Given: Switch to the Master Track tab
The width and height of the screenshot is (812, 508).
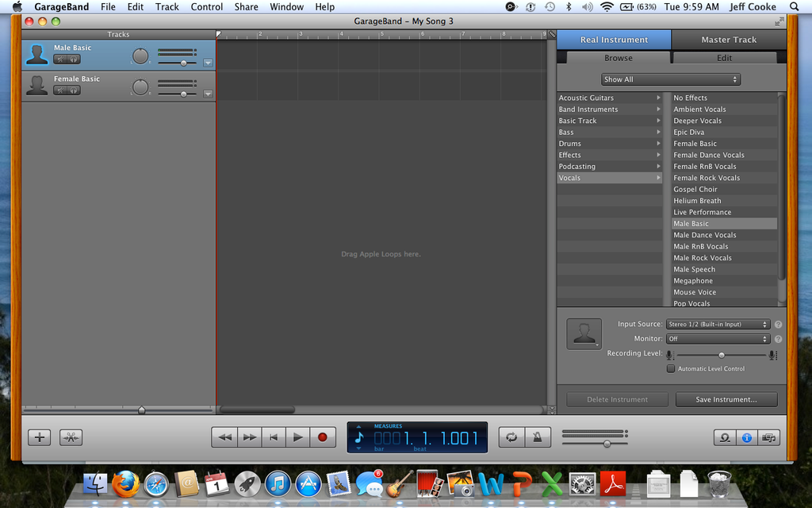Looking at the screenshot, I should pos(729,40).
